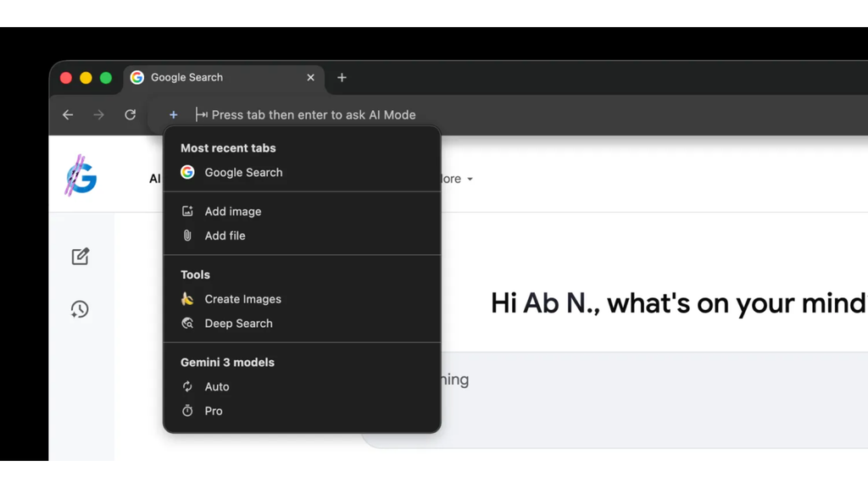Choose Add file from the menu

tap(225, 236)
